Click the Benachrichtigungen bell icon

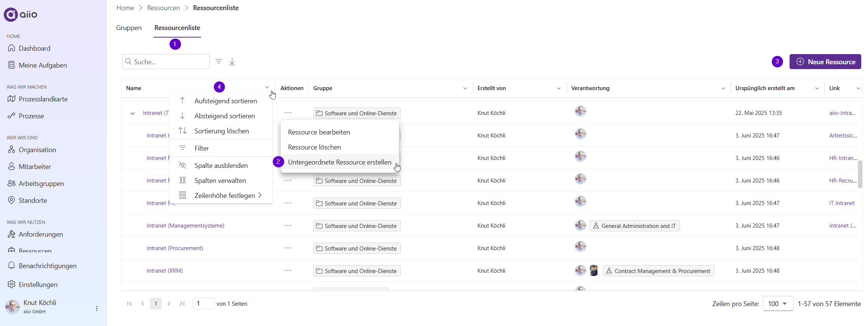click(12, 266)
